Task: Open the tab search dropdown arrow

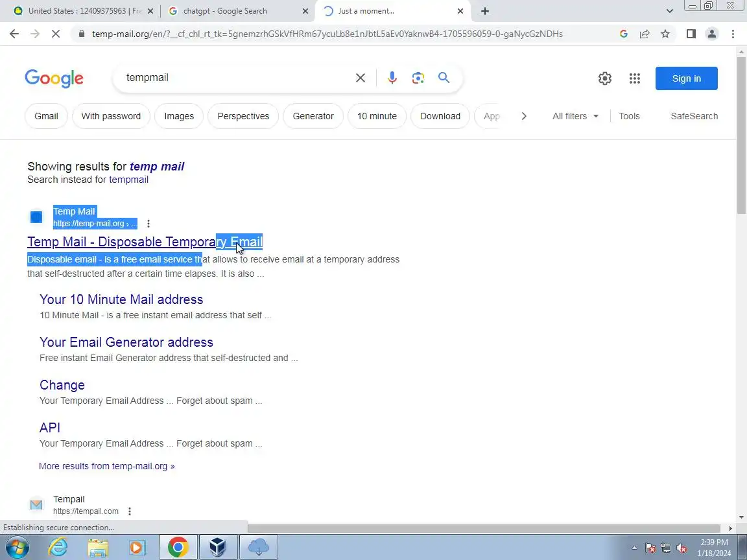Action: click(x=669, y=11)
